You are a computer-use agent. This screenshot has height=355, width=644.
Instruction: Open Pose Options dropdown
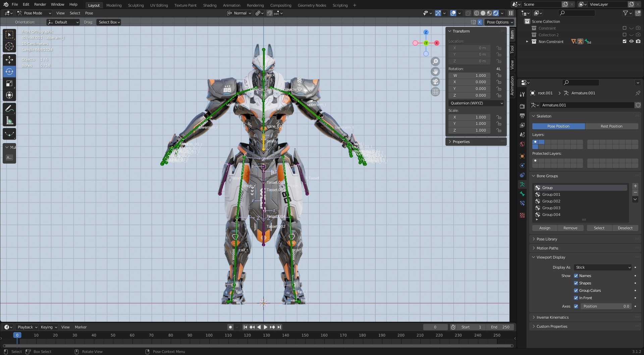point(499,22)
